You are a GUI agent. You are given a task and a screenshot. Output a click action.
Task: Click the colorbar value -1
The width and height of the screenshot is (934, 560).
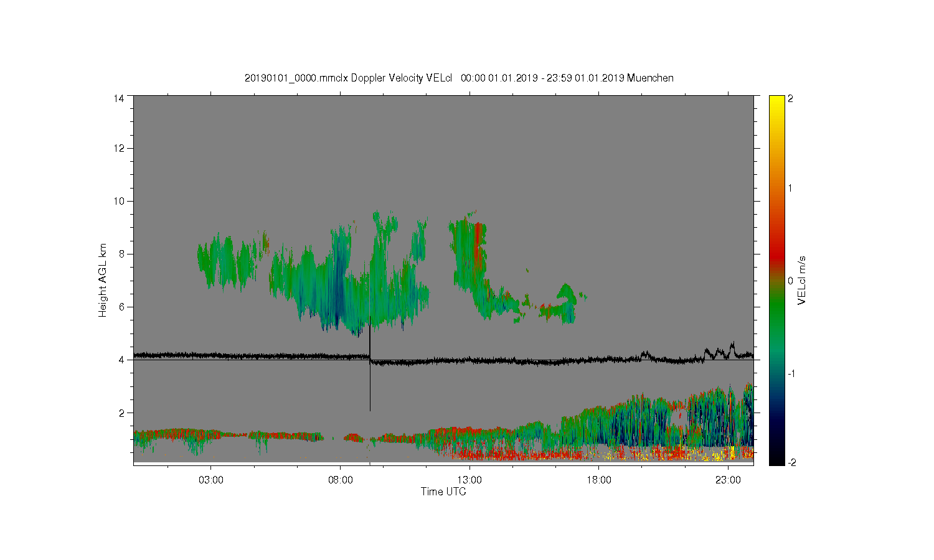click(x=791, y=373)
